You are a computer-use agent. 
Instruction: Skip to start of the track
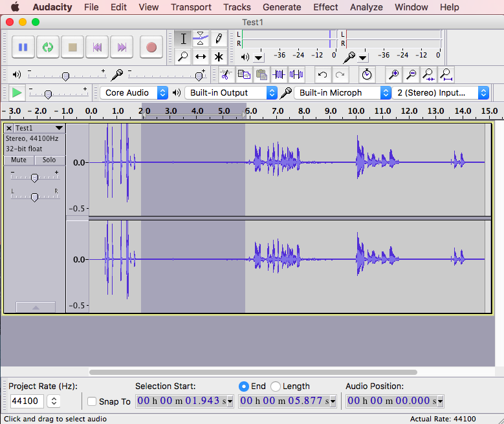coord(97,47)
